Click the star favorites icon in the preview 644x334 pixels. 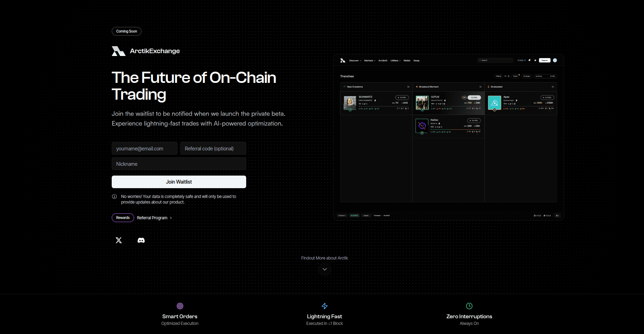(x=535, y=60)
